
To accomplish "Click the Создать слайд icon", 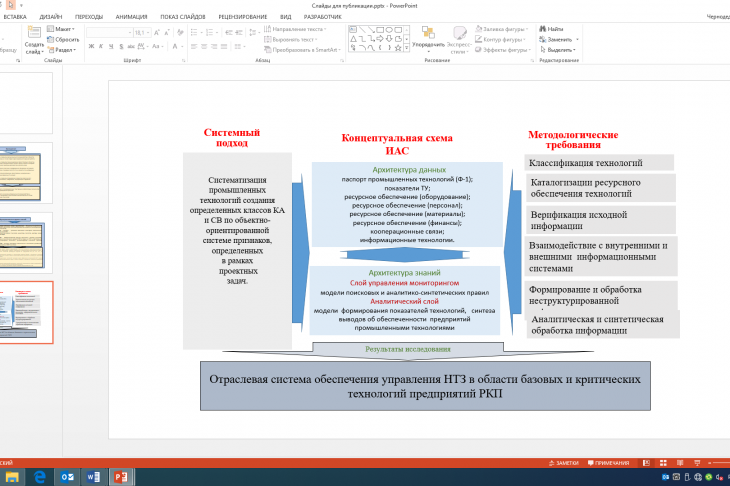I will click(x=34, y=33).
